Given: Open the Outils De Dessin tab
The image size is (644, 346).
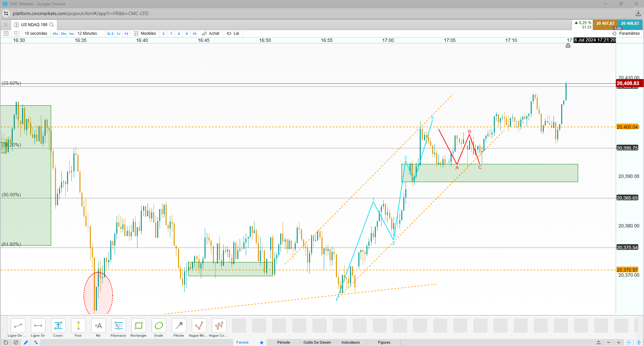Looking at the screenshot, I should pos(317,342).
